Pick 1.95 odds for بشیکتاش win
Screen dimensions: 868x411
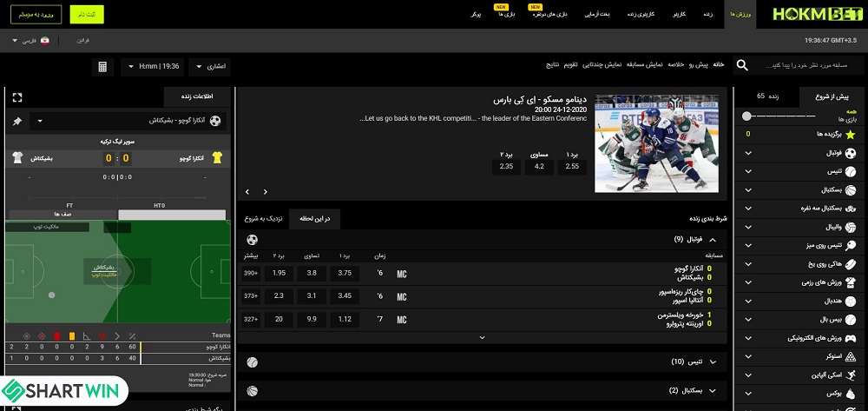tap(279, 274)
